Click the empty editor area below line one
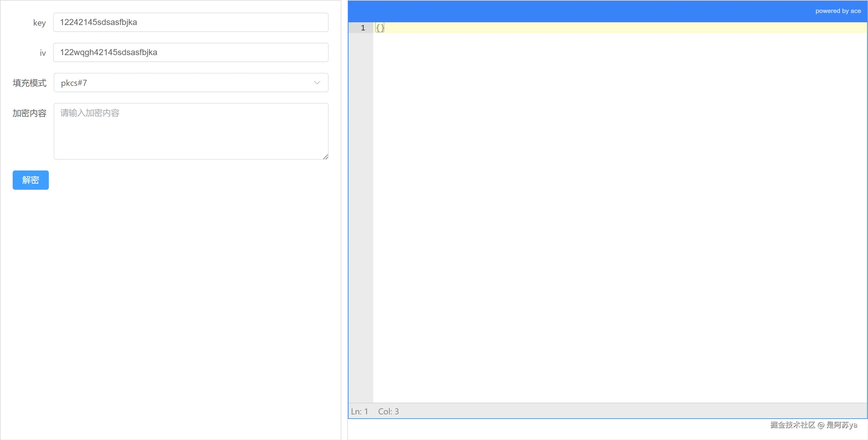The image size is (868, 440). tap(607, 202)
